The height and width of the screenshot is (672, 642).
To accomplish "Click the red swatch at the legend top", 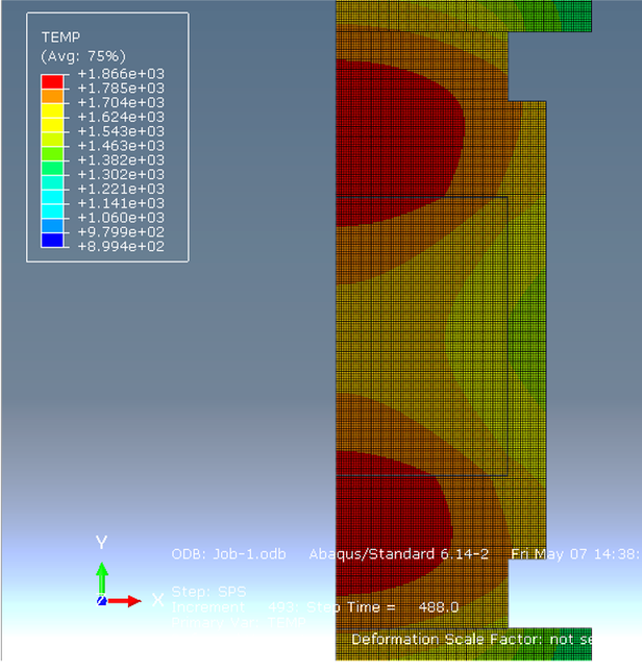I will tap(53, 81).
